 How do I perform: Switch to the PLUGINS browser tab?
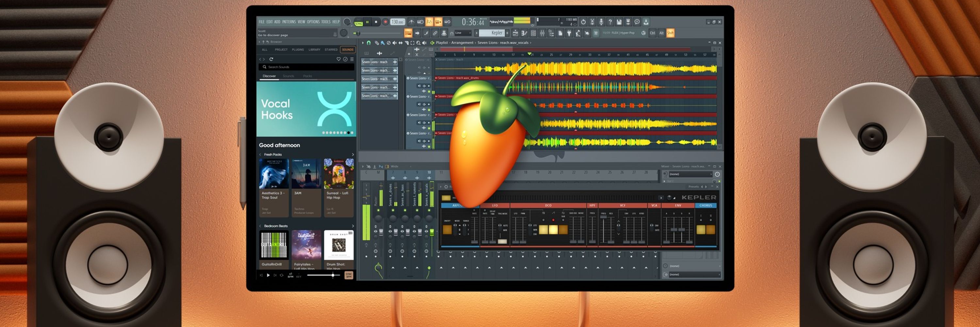pos(298,49)
